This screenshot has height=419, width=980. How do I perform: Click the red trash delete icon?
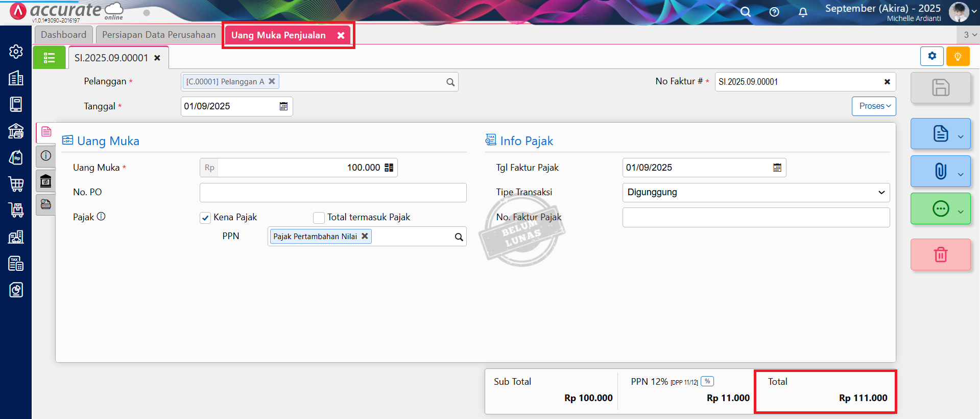pyautogui.click(x=940, y=254)
